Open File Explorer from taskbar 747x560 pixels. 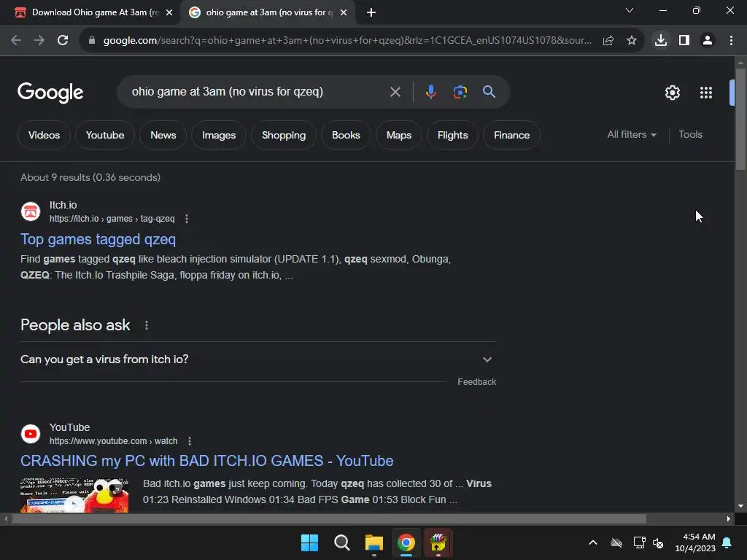tap(374, 542)
